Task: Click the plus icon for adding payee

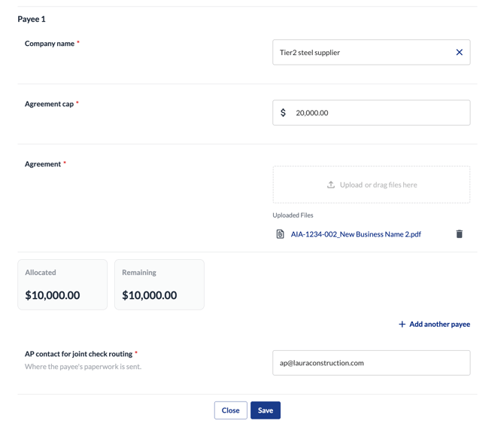Action: click(x=402, y=324)
